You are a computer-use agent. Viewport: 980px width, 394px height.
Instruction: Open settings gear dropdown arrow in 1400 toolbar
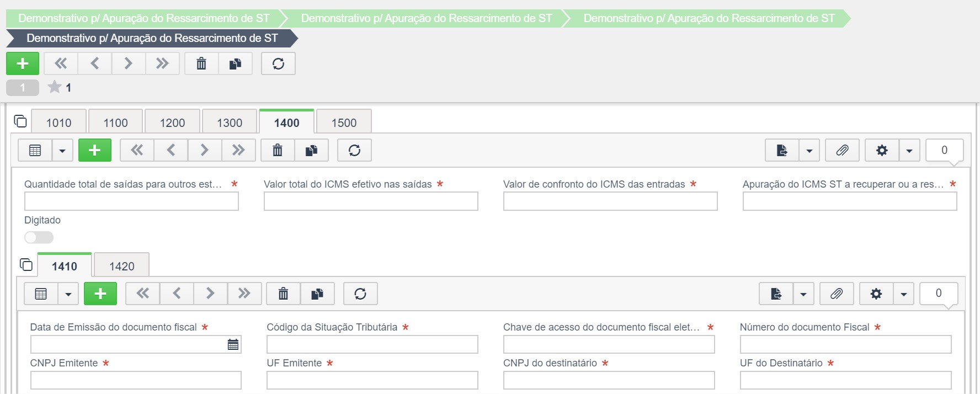[909, 150]
